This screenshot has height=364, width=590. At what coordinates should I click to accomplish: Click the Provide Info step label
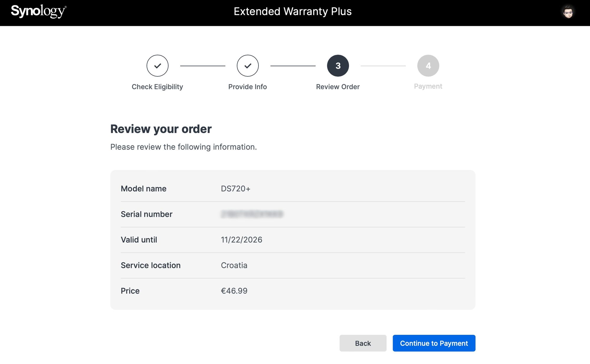click(x=248, y=87)
